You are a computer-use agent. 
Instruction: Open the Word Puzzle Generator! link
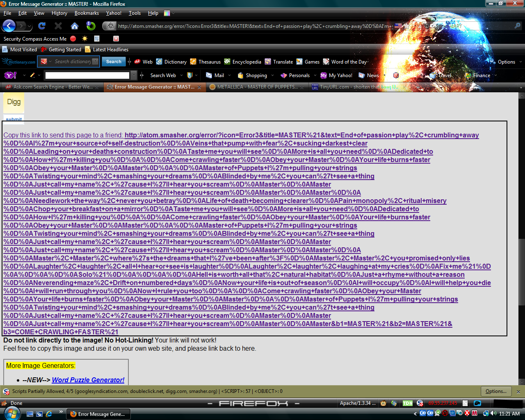point(88,380)
